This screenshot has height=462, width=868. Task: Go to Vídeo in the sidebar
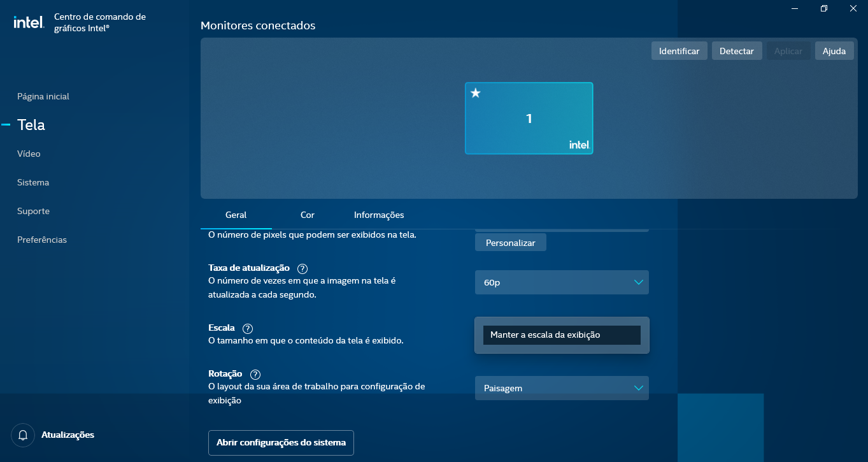point(29,154)
